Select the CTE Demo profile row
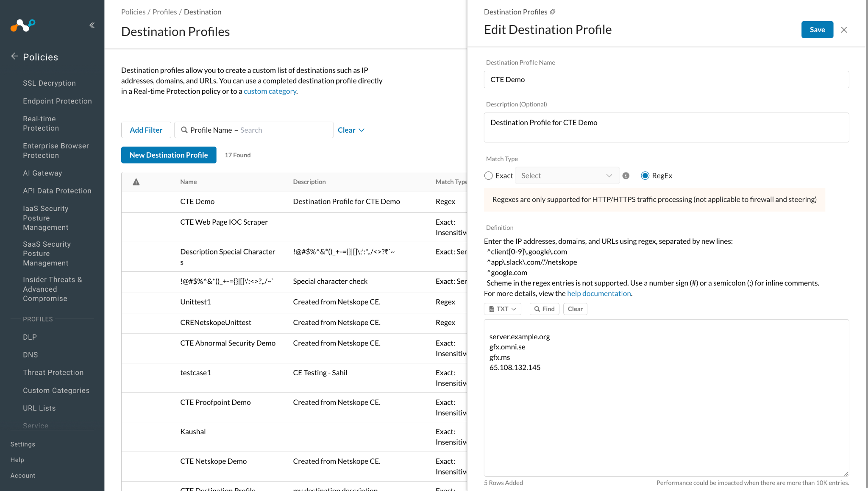 tap(294, 202)
